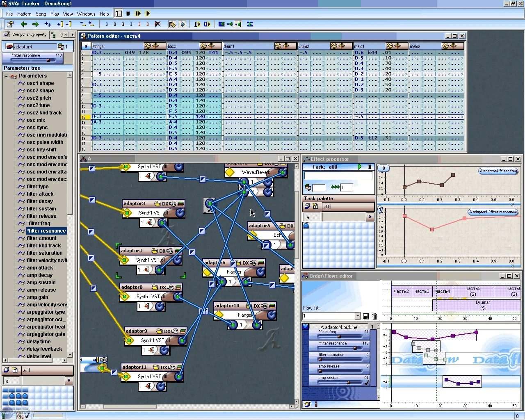This screenshot has height=420, width=525.
Task: Click mute icon on drum1 track header
Action: tap(278, 46)
